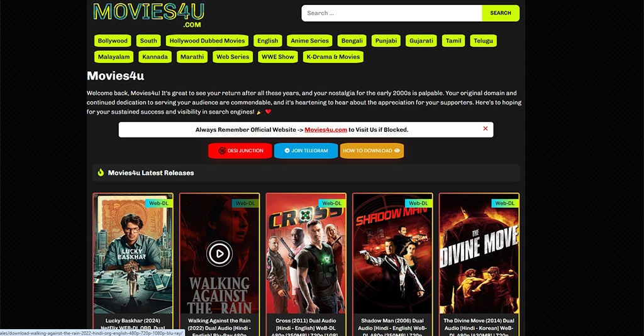Open the Cross movie poster
Image resolution: width=644 pixels, height=336 pixels.
pyautogui.click(x=306, y=254)
